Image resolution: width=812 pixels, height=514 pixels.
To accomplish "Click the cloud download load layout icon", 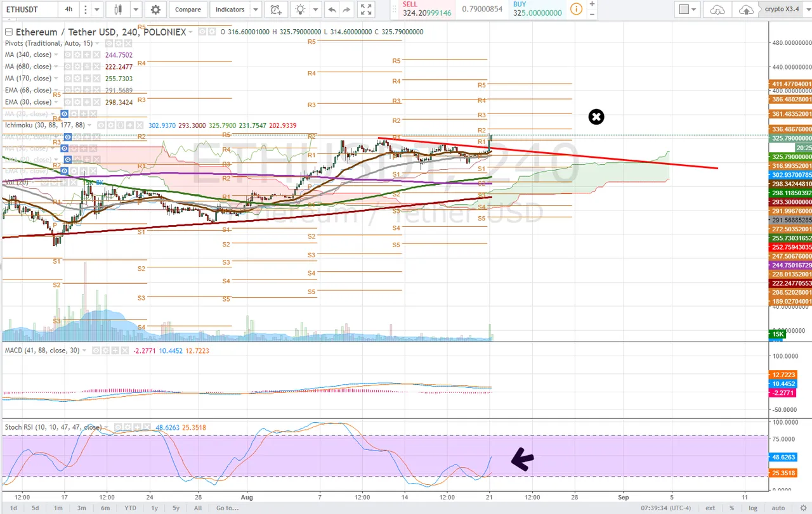I will click(x=717, y=10).
